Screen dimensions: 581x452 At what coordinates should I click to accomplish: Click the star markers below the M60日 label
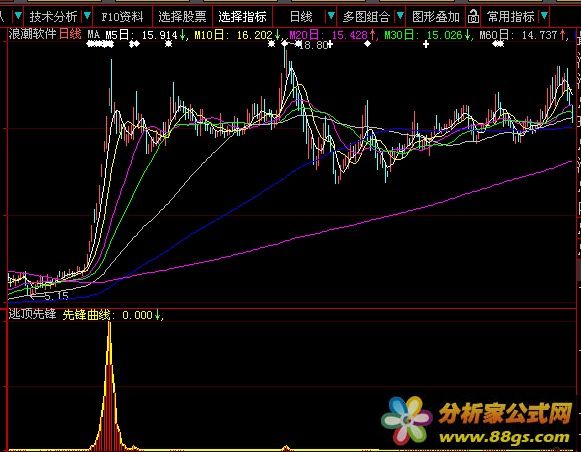(498, 44)
